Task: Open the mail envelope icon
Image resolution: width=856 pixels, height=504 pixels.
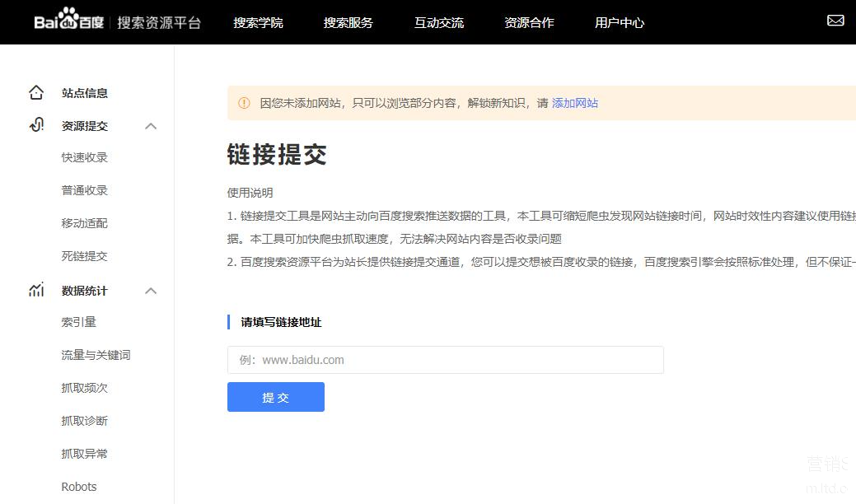Action: pos(835,21)
